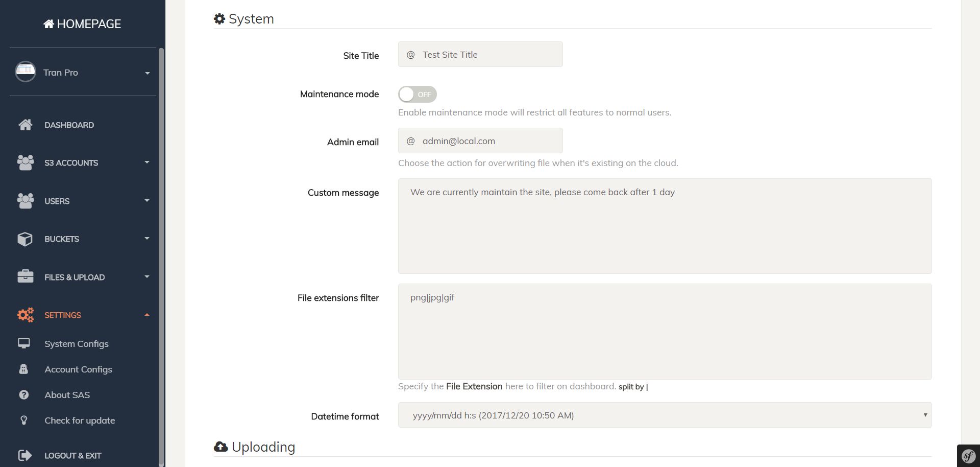Click Logout & Exit
The width and height of the screenshot is (980, 467).
[72, 455]
